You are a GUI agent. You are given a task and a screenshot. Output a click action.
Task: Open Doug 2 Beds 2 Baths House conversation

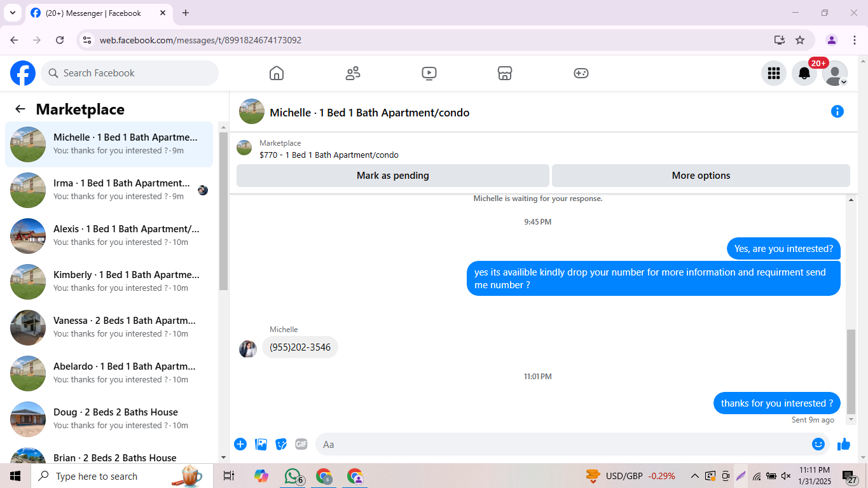coord(109,419)
